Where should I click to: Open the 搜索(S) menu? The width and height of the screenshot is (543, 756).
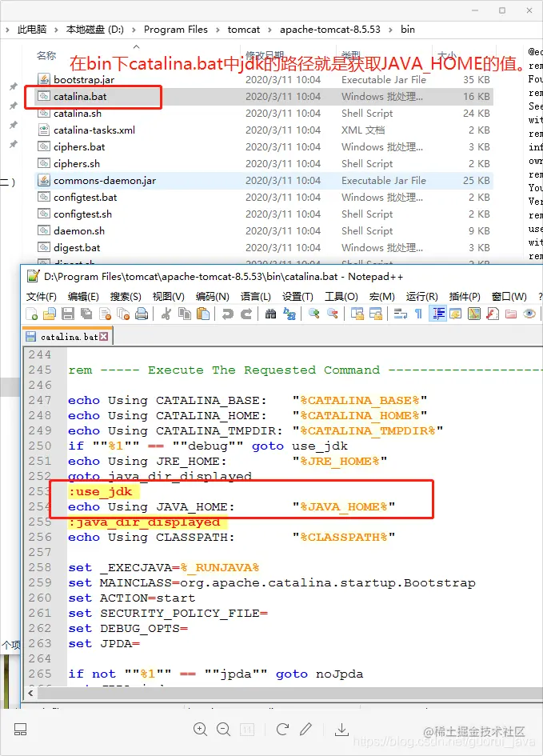point(126,297)
